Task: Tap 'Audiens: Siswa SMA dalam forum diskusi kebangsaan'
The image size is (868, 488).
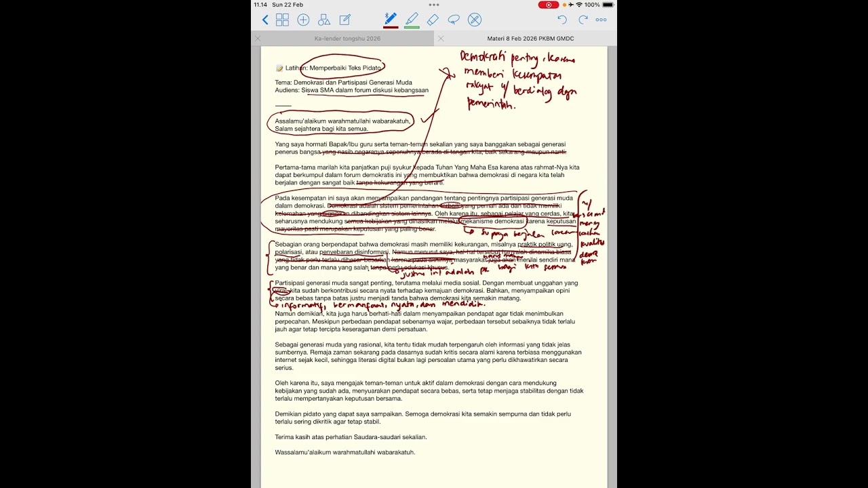Action: (x=351, y=90)
